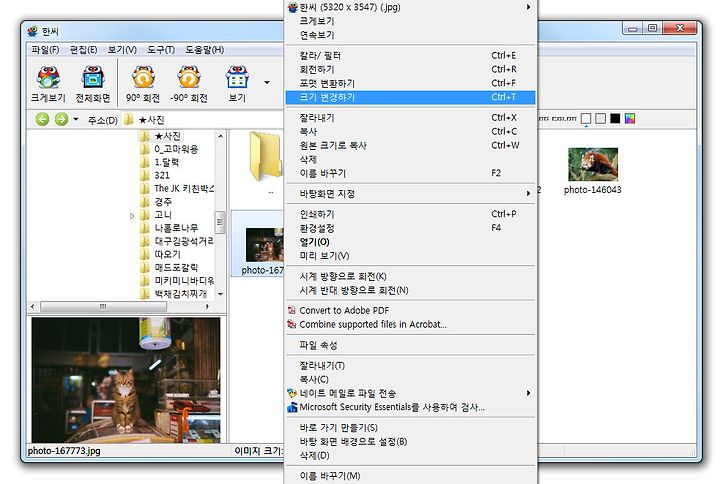Click Convert to Adobe PDF entry
Screen dimensions: 720x484
tap(410, 310)
